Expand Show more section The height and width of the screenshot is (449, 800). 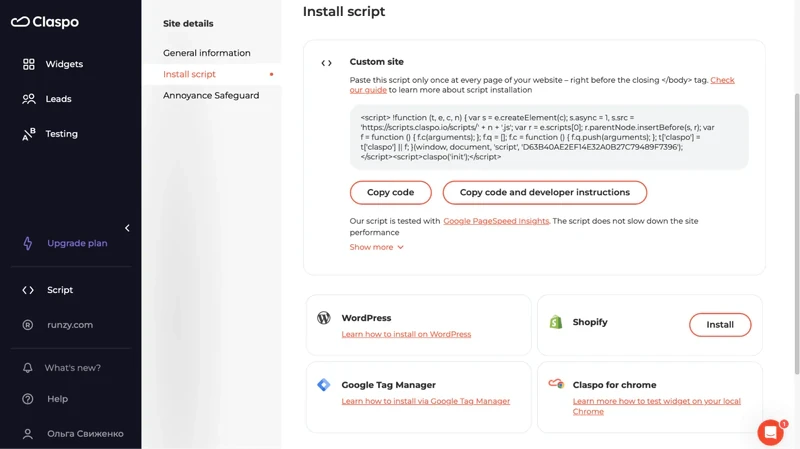(x=377, y=247)
